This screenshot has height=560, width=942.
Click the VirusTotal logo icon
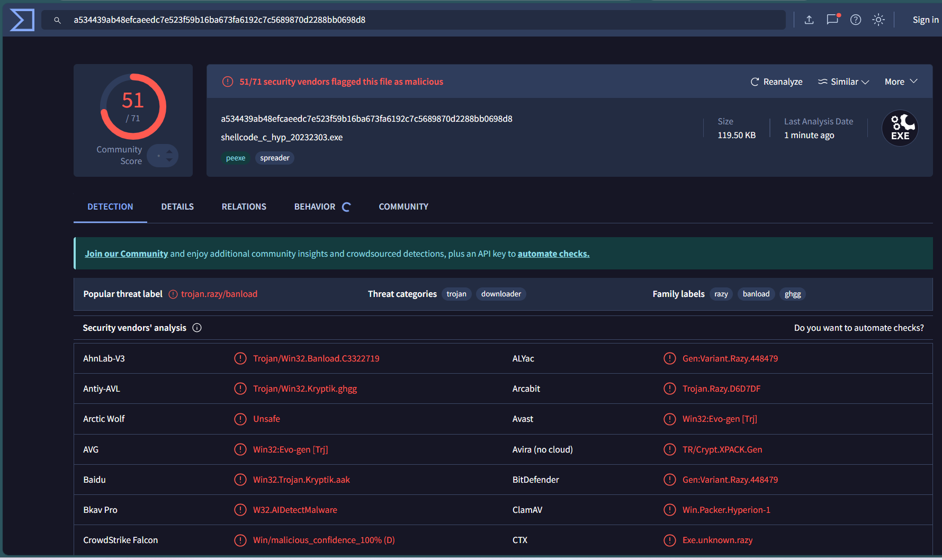[22, 20]
